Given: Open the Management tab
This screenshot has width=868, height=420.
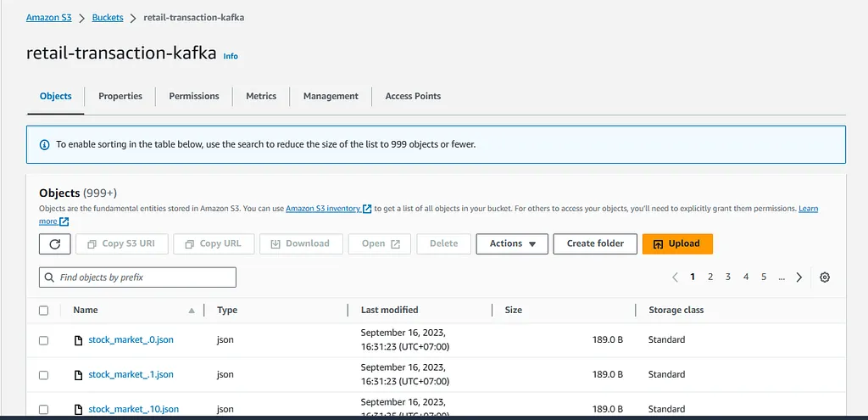Looking at the screenshot, I should (331, 96).
